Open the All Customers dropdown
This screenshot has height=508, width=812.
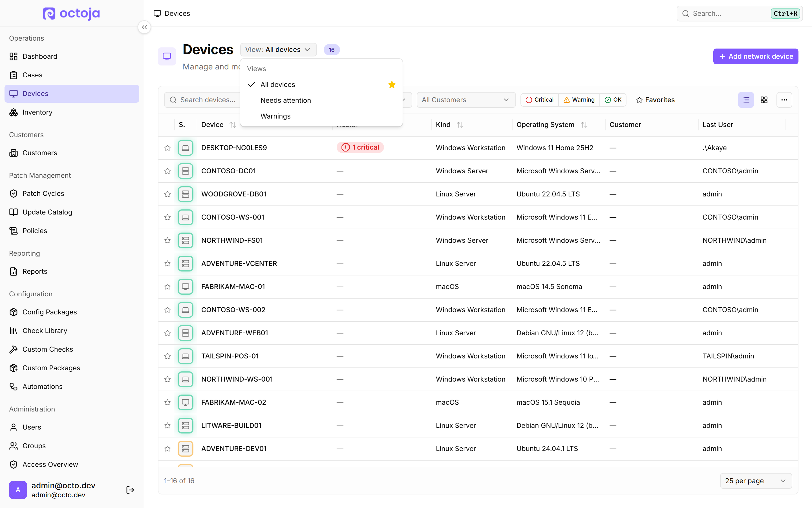coord(466,100)
